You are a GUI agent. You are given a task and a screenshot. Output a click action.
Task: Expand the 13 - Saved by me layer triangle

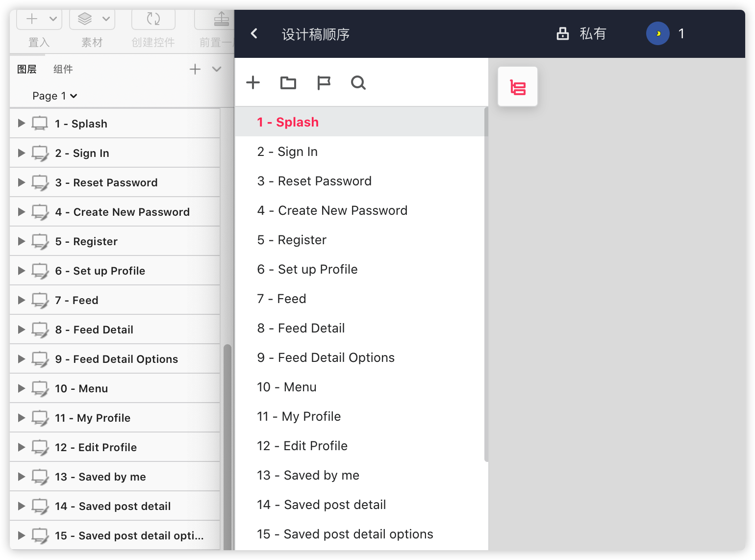(x=21, y=476)
